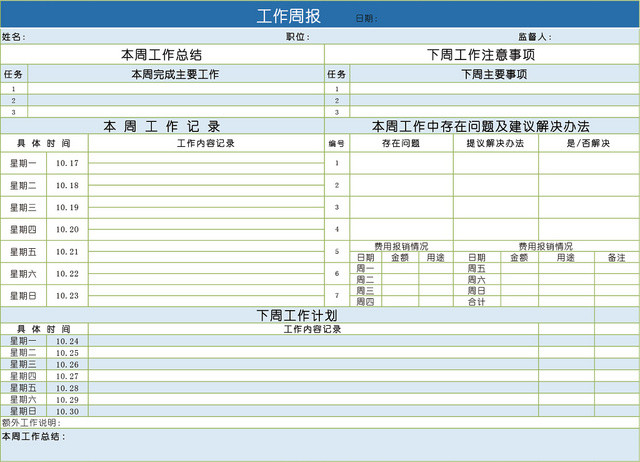Click the 额外工作说明: label
640x462 pixels.
coord(31,423)
